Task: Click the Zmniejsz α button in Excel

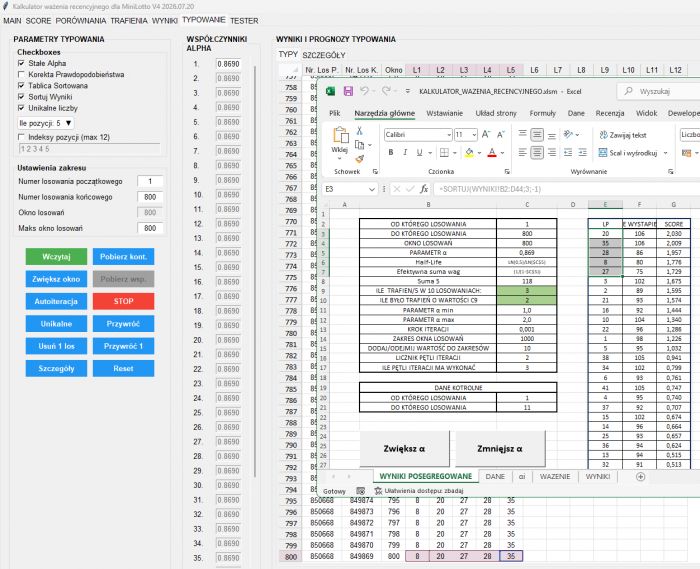Action: click(x=500, y=449)
